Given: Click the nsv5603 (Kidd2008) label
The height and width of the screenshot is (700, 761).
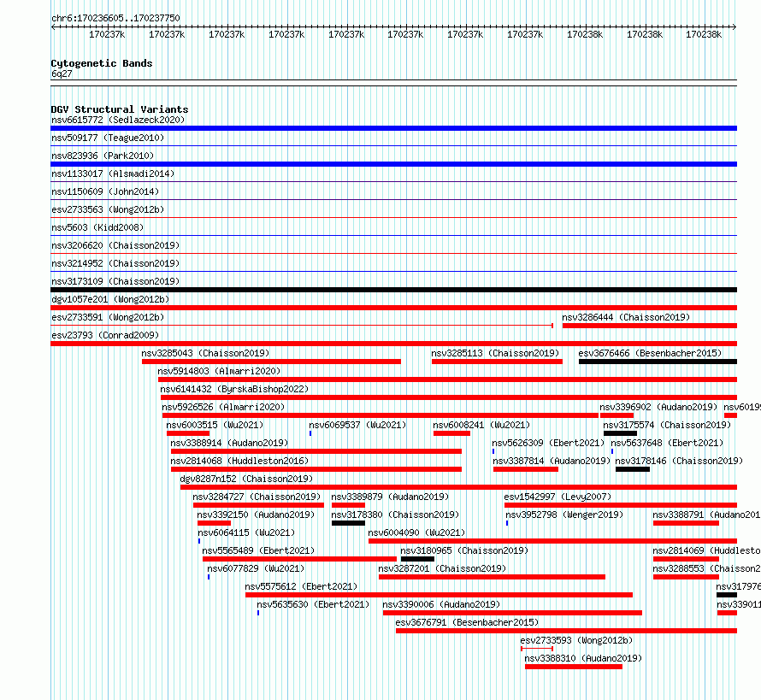Looking at the screenshot, I should (x=97, y=227).
